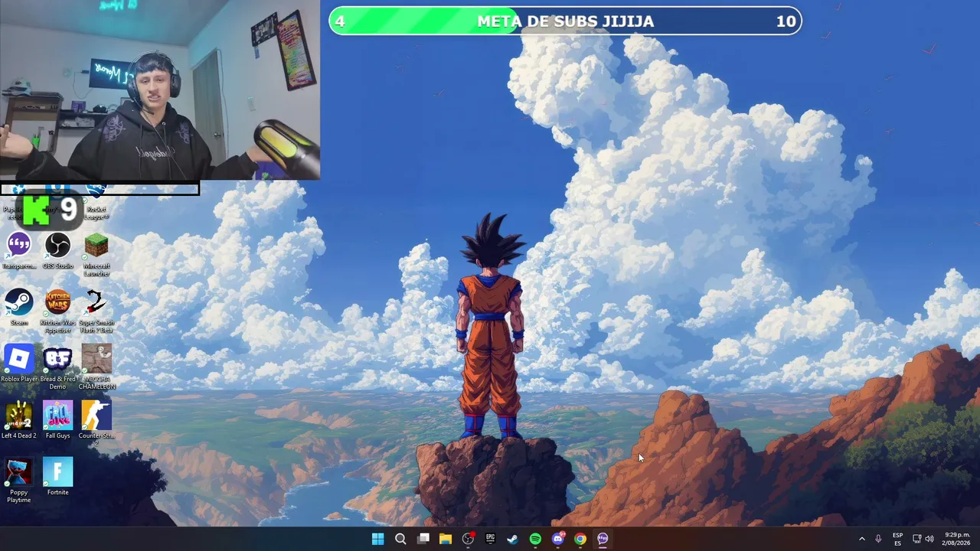Screen dimensions: 980x551
Task: Select the Counter-Strike 2 desktop icon
Action: pos(96,423)
